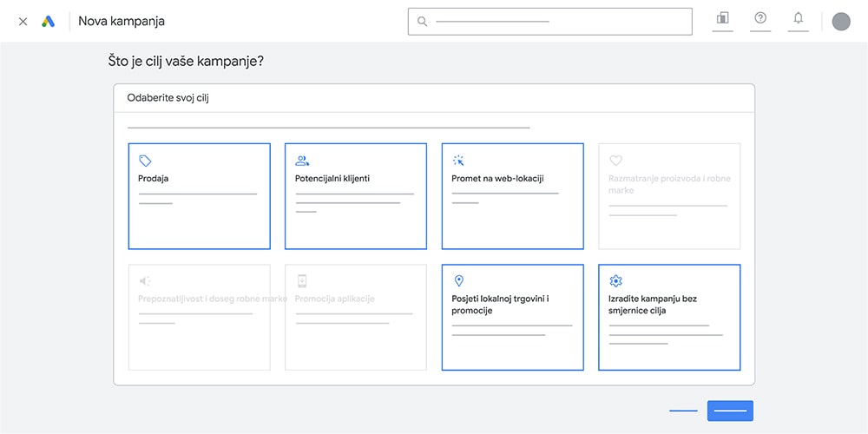Click the blue continue button
Screen dimensions: 868x434
pyautogui.click(x=730, y=411)
